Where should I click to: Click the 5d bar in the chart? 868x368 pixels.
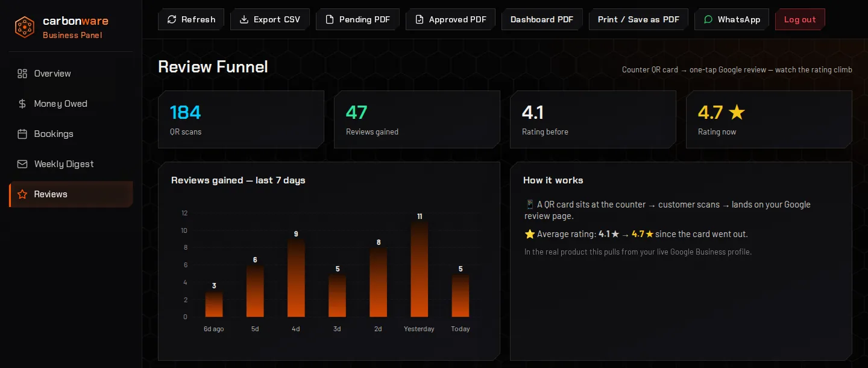255,291
